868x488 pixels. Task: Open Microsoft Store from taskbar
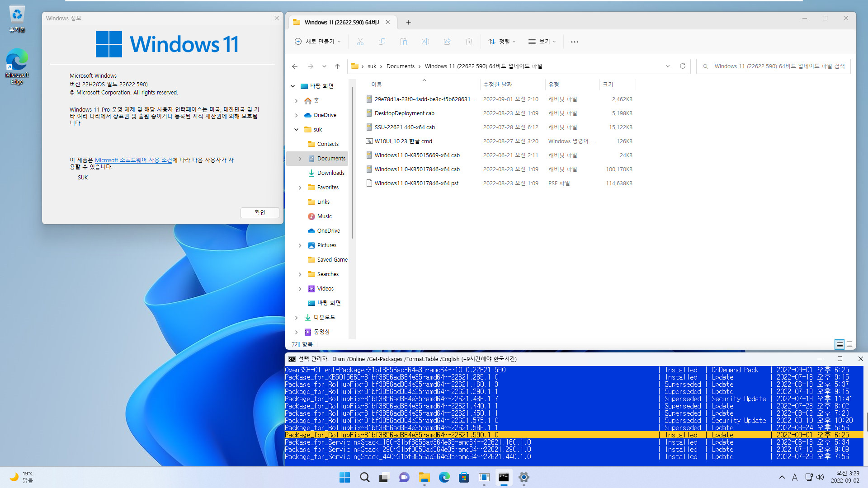point(464,477)
